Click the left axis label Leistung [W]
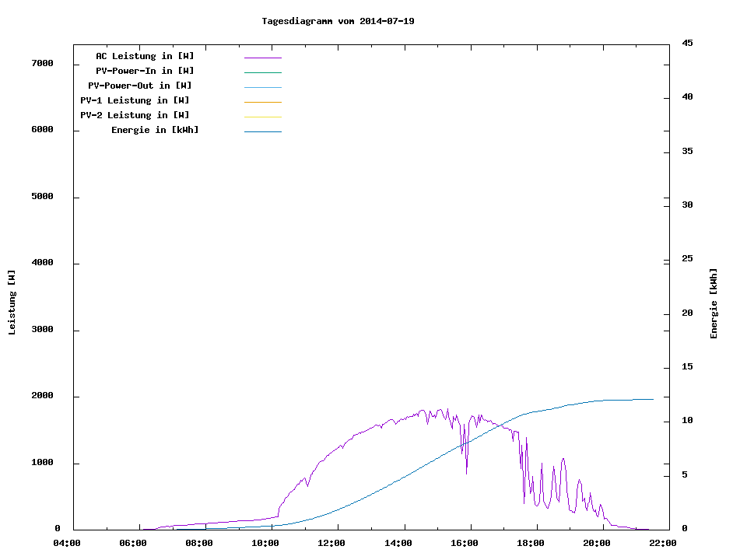Image resolution: width=747 pixels, height=560 pixels. (x=12, y=303)
